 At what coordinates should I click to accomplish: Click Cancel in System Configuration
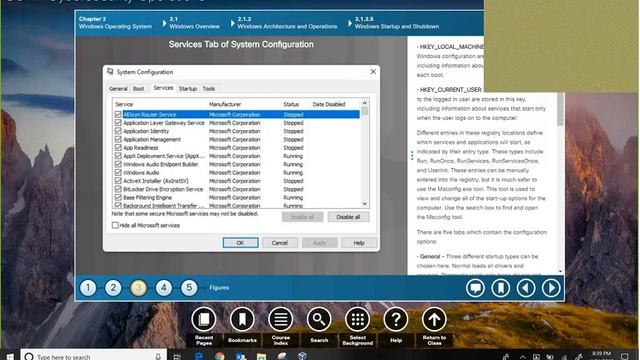point(280,243)
